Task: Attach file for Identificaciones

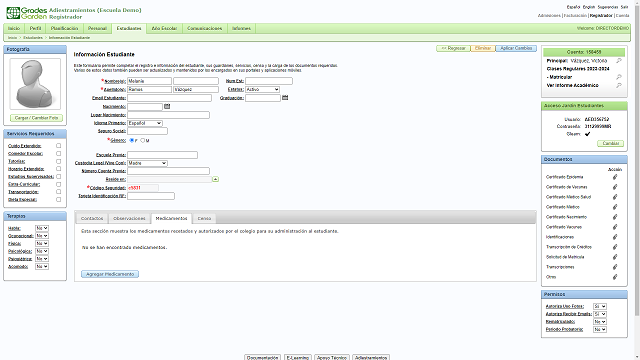Action: tap(615, 237)
